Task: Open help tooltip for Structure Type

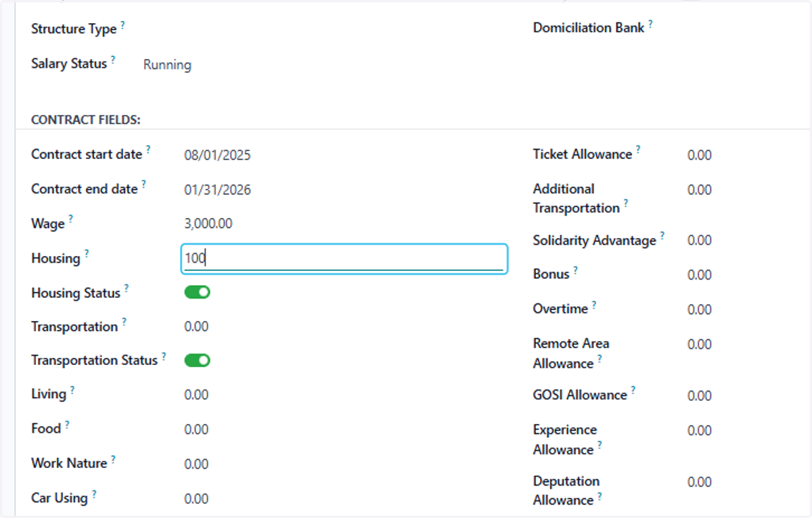Action: [122, 25]
